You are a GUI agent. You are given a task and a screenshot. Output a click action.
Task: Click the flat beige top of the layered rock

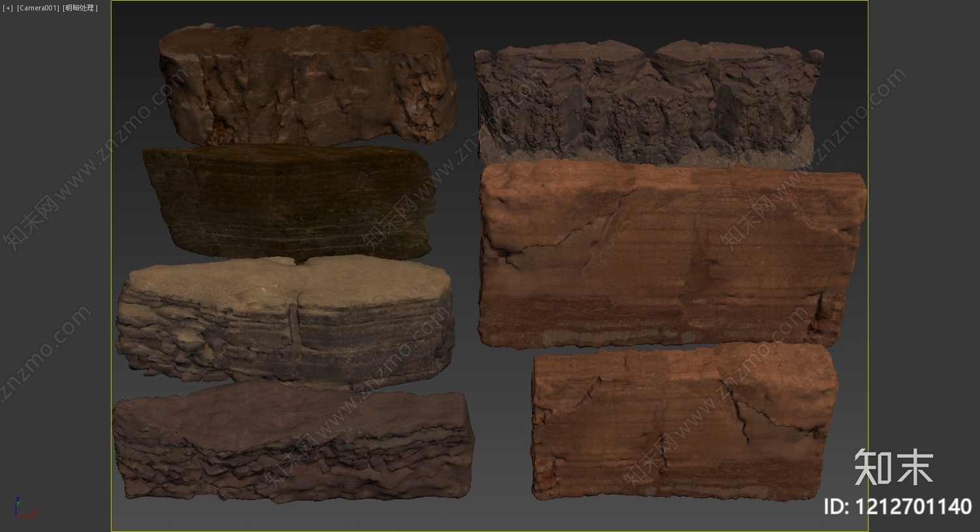pyautogui.click(x=287, y=280)
